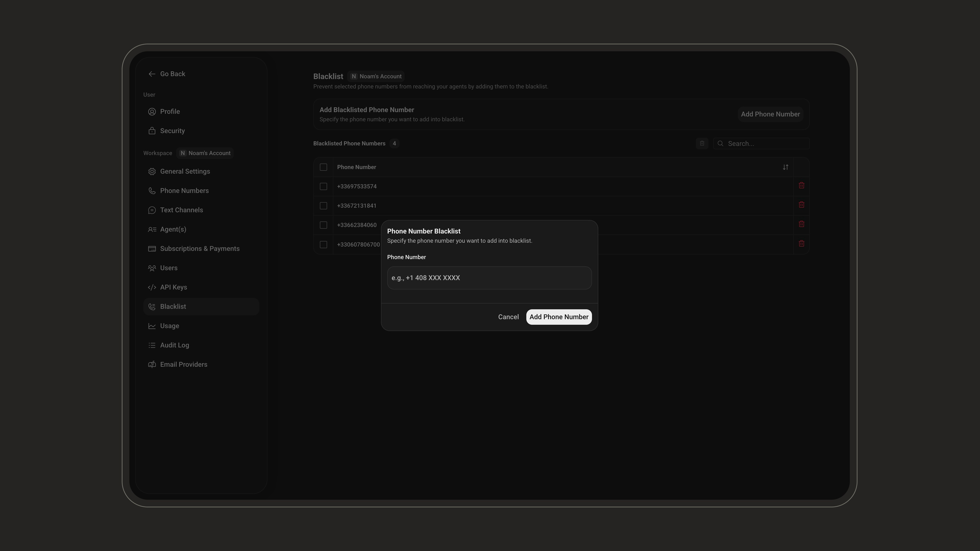Cancel the Phone Number Blacklist dialog

point(508,317)
